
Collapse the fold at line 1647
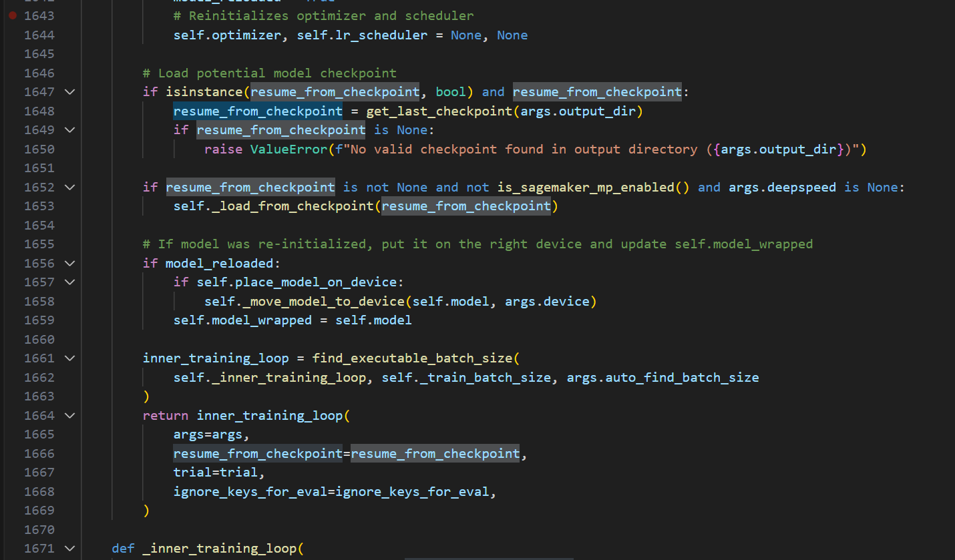(x=69, y=91)
